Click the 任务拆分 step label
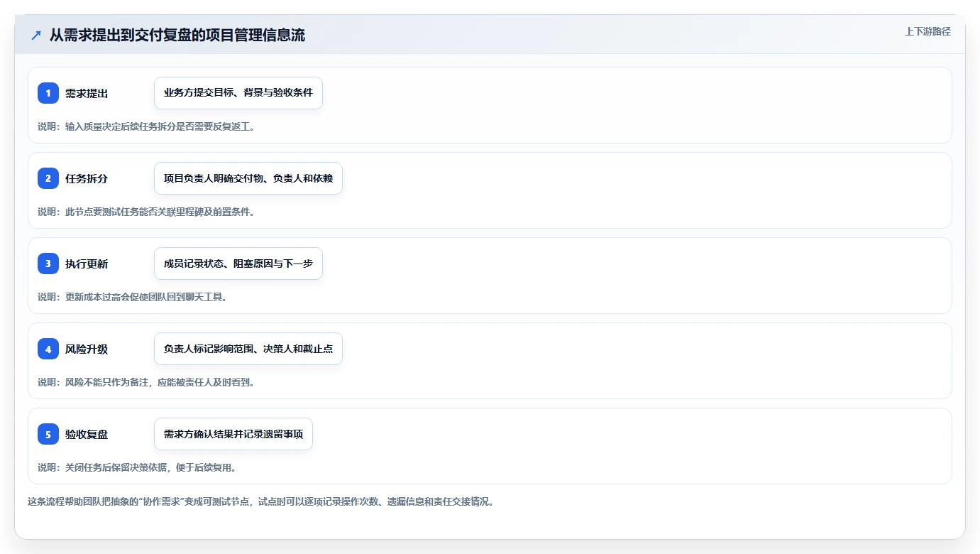980x554 pixels. pyautogui.click(x=87, y=179)
